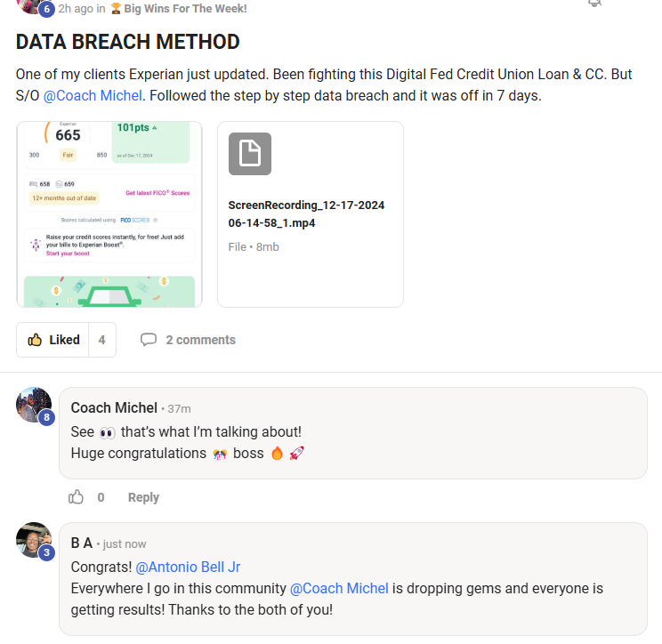Click @Coach Michel mention in B A's comment
Image resolution: width=662 pixels, height=644 pixels.
pyautogui.click(x=339, y=588)
